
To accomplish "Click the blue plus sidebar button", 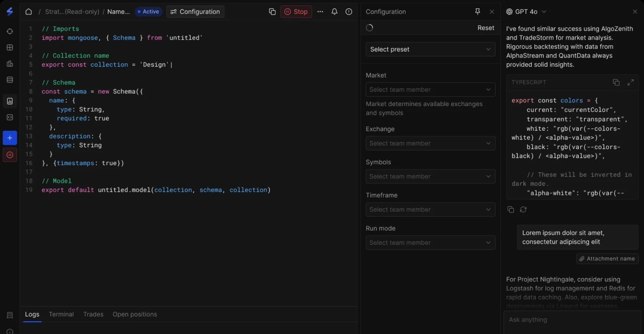I will point(10,138).
